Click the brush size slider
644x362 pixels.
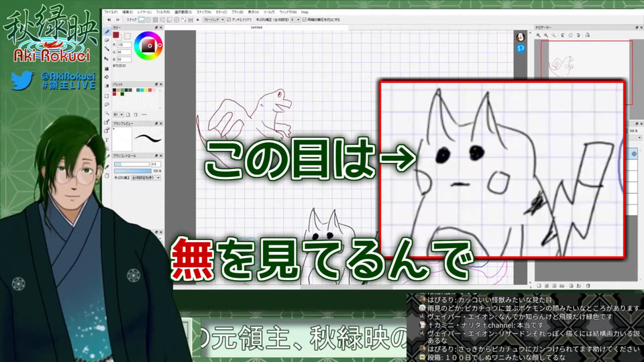click(132, 164)
